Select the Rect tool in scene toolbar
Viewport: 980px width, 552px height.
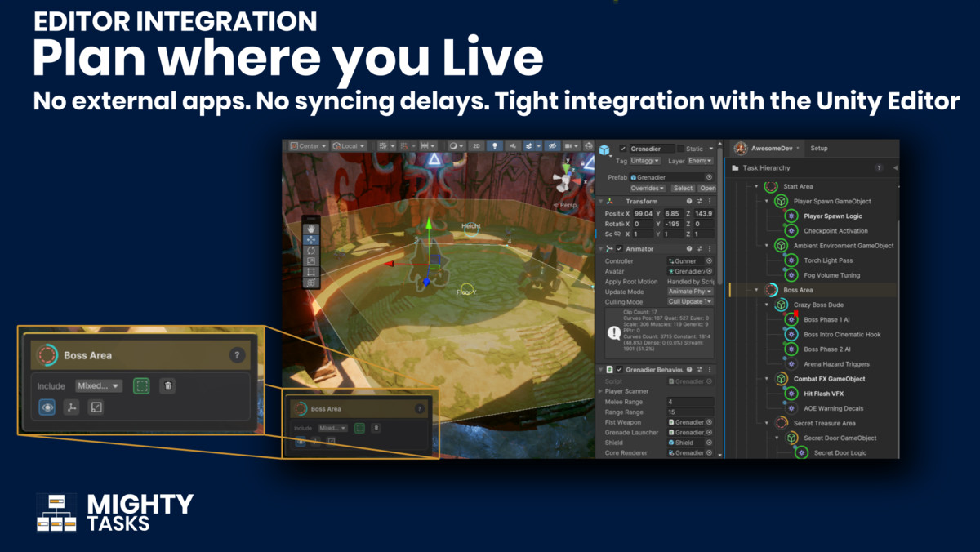pos(310,272)
